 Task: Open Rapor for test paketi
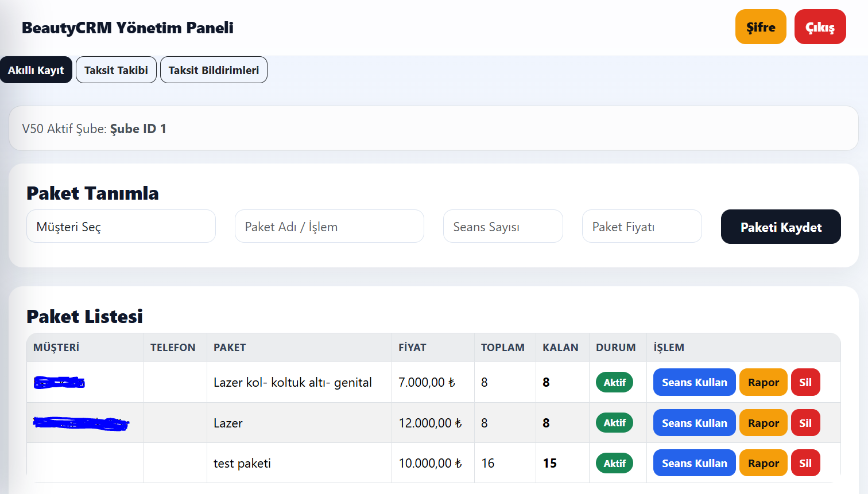[x=764, y=463]
